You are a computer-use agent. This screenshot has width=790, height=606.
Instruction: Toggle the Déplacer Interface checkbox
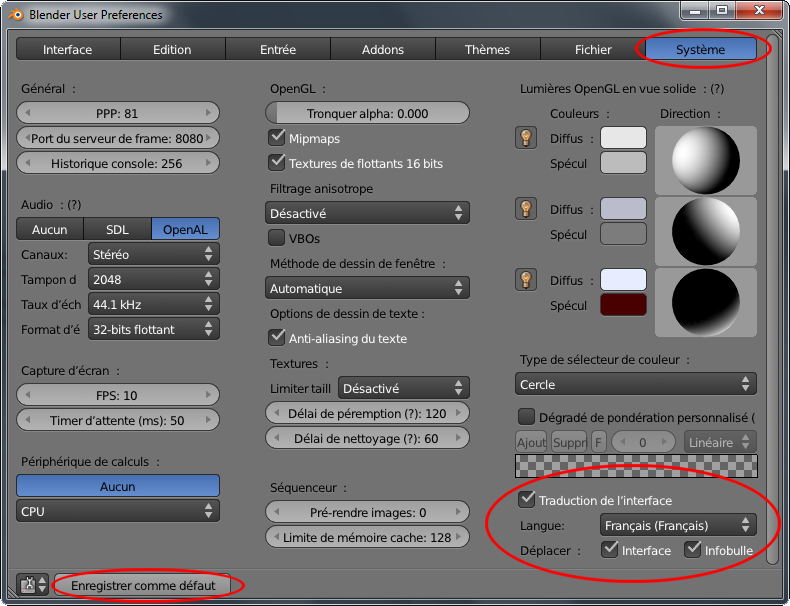(610, 550)
